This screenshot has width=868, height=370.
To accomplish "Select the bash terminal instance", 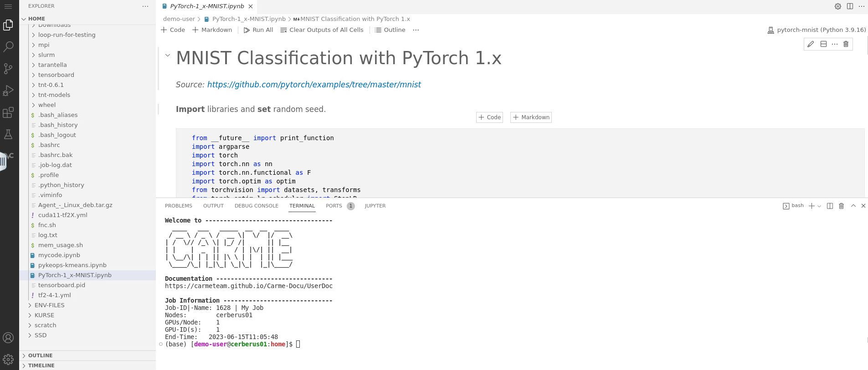I will click(793, 206).
